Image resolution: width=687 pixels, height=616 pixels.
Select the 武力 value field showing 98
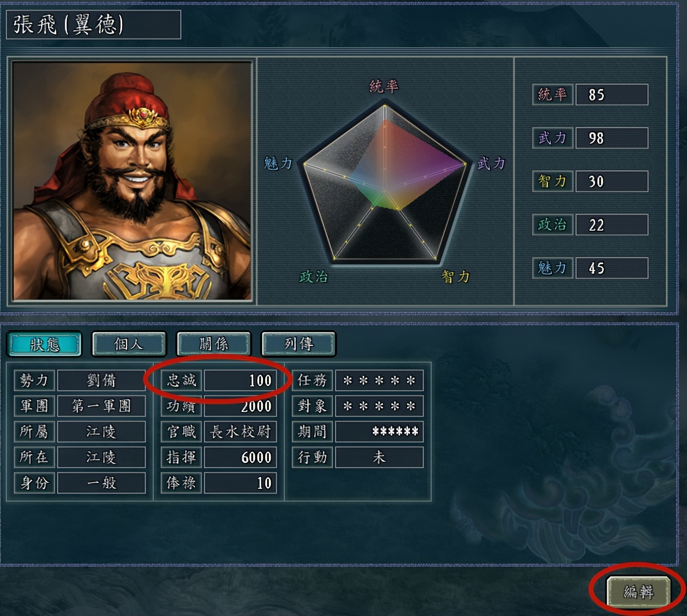(x=612, y=137)
